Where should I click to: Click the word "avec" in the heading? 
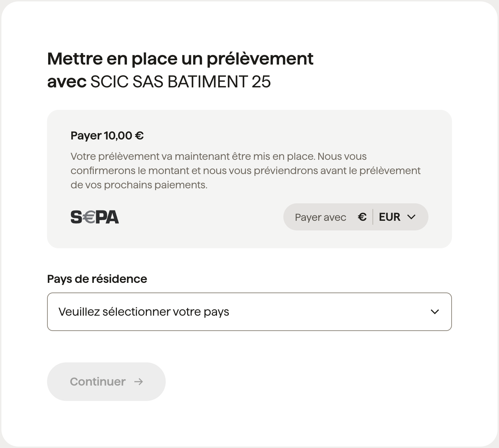(67, 82)
